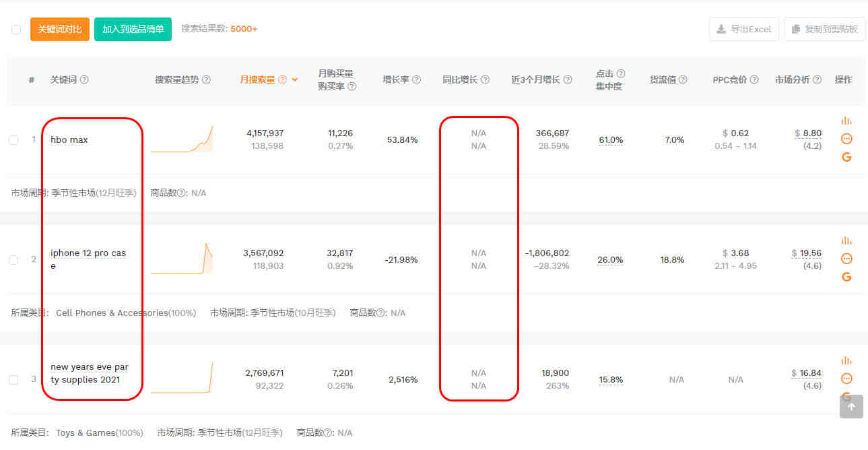
Task: Click the new years eve trend sparkline
Action: pos(182,378)
